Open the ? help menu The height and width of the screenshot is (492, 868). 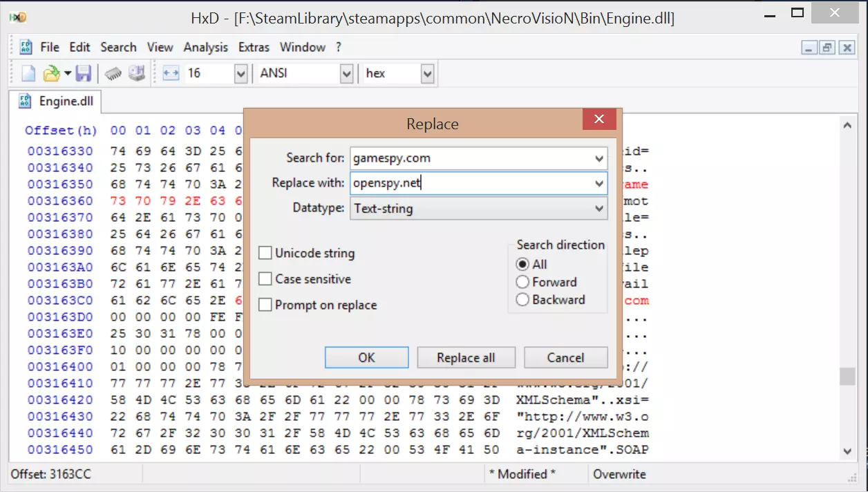(x=339, y=47)
